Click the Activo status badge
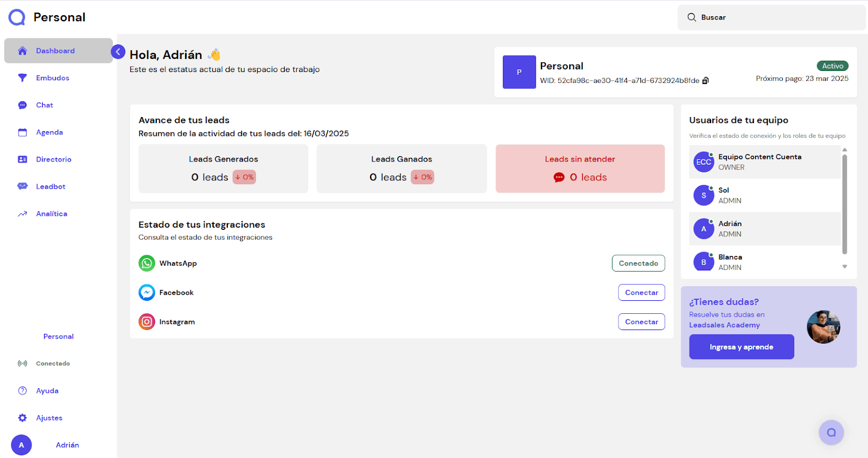The width and height of the screenshot is (868, 458). pos(832,66)
